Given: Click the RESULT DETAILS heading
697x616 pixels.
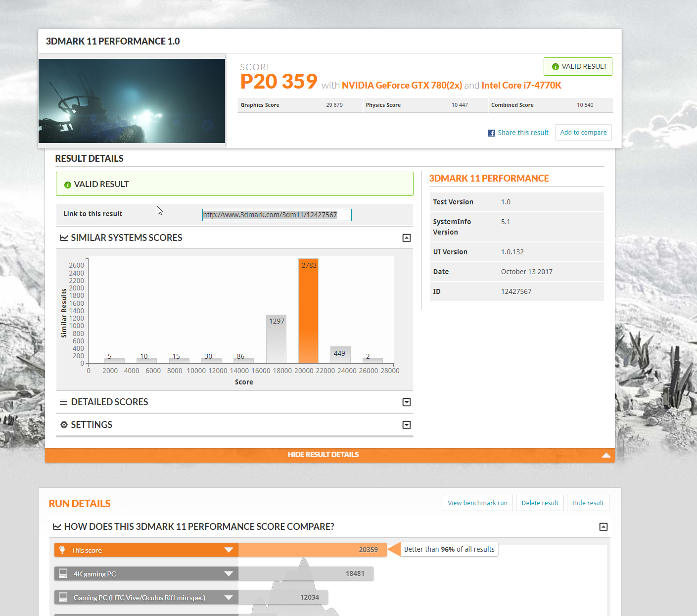Looking at the screenshot, I should coord(89,158).
